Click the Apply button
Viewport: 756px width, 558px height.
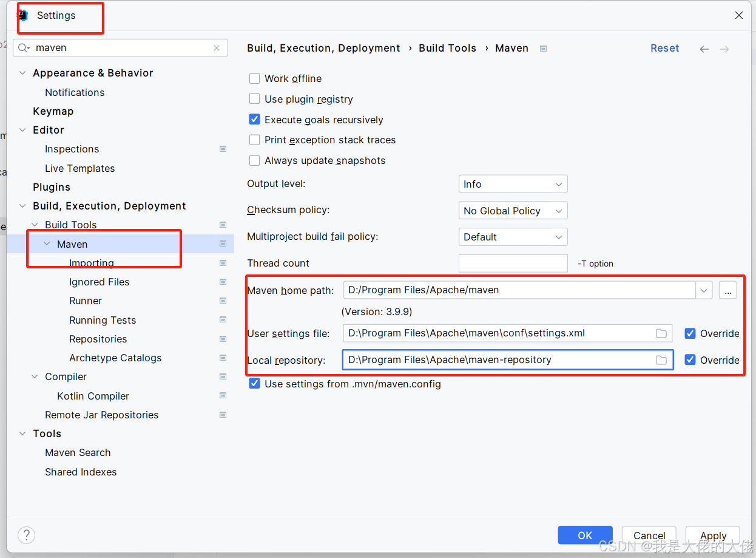[713, 535]
